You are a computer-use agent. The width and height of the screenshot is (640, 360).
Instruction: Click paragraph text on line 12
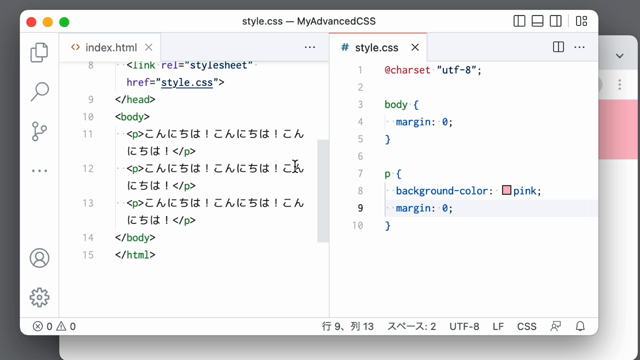(x=215, y=177)
